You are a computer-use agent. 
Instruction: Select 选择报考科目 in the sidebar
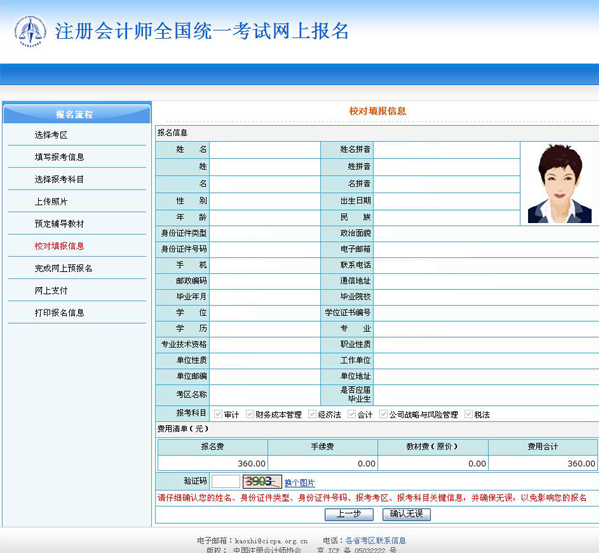tap(59, 179)
